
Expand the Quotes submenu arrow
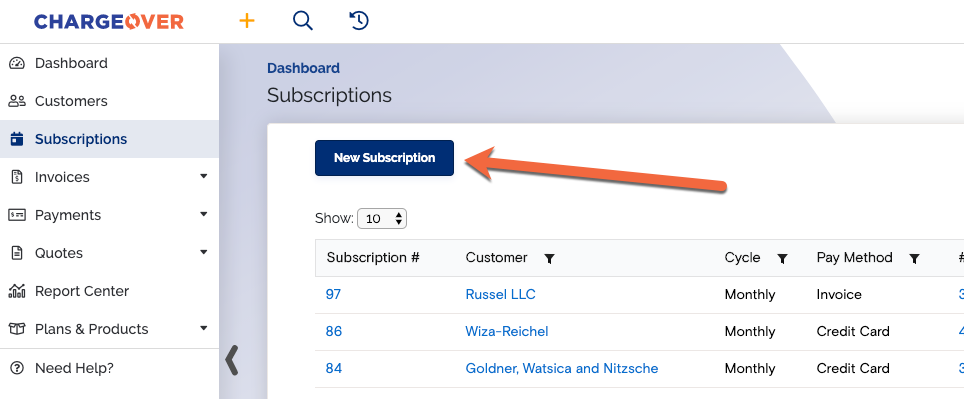[204, 253]
